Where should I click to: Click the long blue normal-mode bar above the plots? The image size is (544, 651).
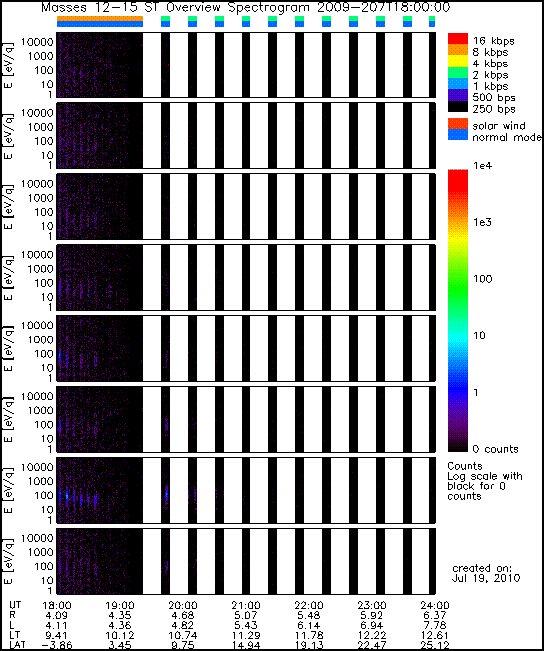100,24
